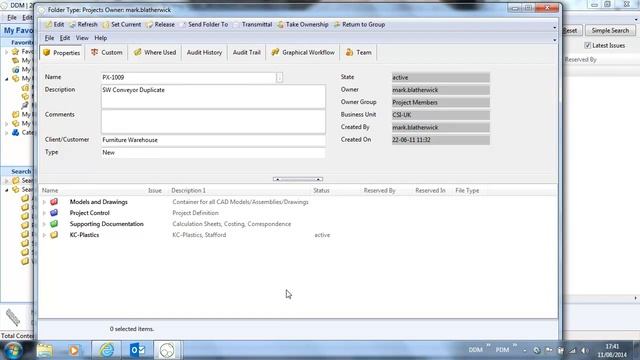Click 'Container for all CAD Models' description

[240, 202]
